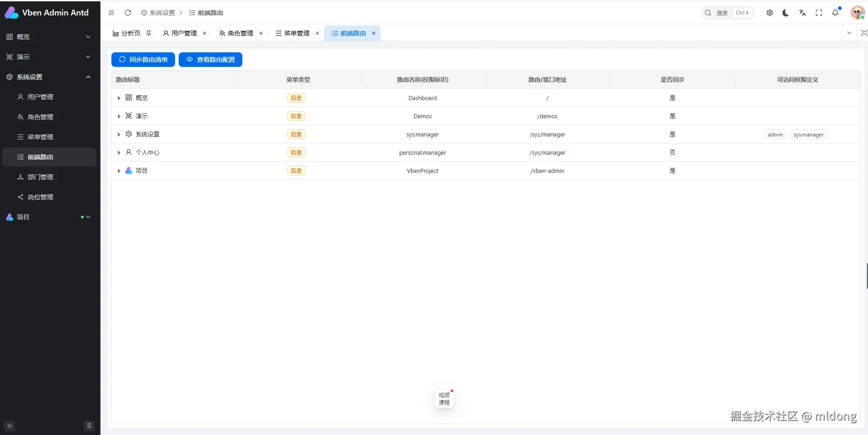
Task: Close the 角色管理 tab
Action: point(261,33)
